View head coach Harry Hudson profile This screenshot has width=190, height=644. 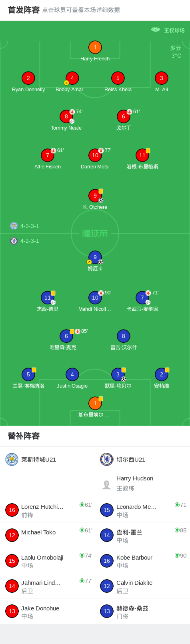coord(142,483)
